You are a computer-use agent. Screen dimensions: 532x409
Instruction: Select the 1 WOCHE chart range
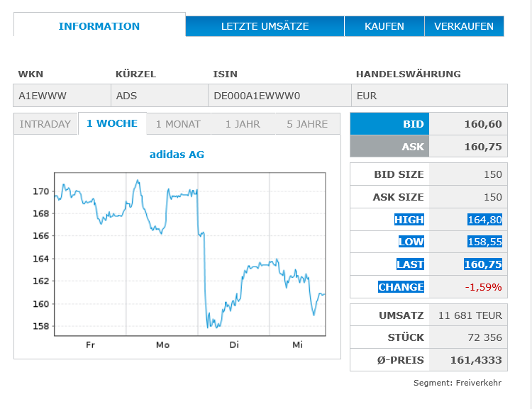tap(112, 123)
